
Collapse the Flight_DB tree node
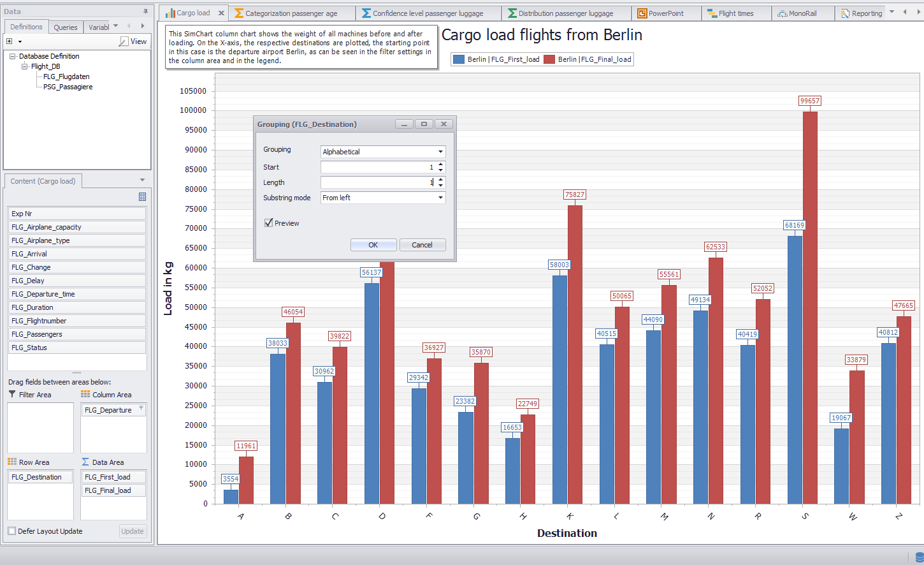coord(25,66)
